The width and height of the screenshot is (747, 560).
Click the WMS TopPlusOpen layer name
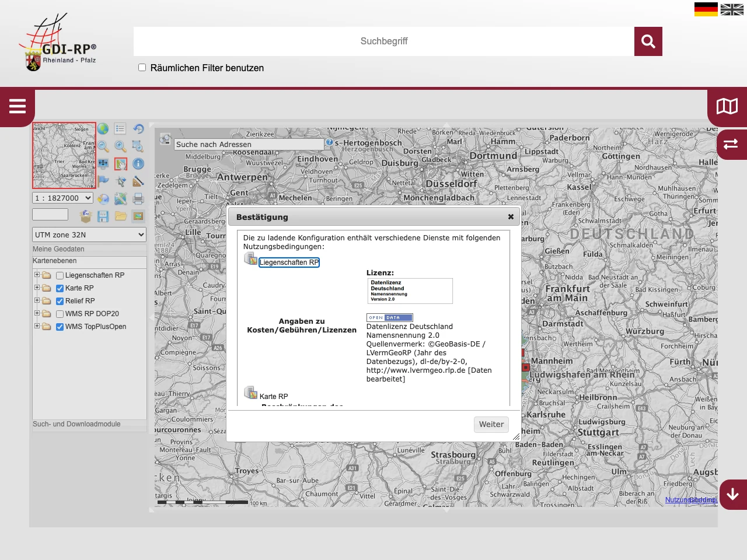tap(96, 327)
